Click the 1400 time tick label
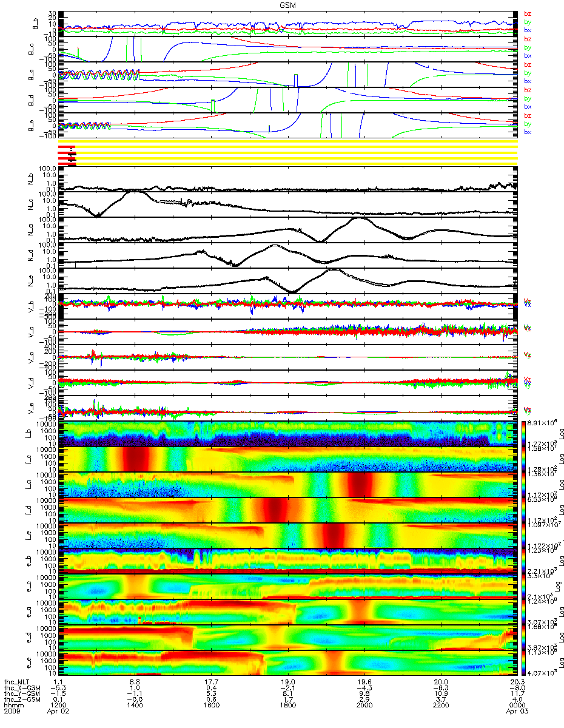Screen dimensions: 564x728 click(135, 706)
